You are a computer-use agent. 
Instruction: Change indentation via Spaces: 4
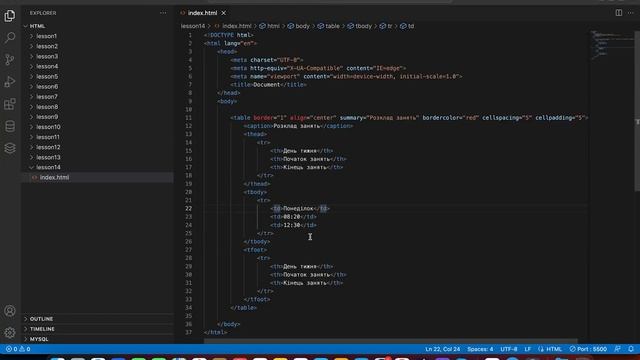tap(480, 349)
